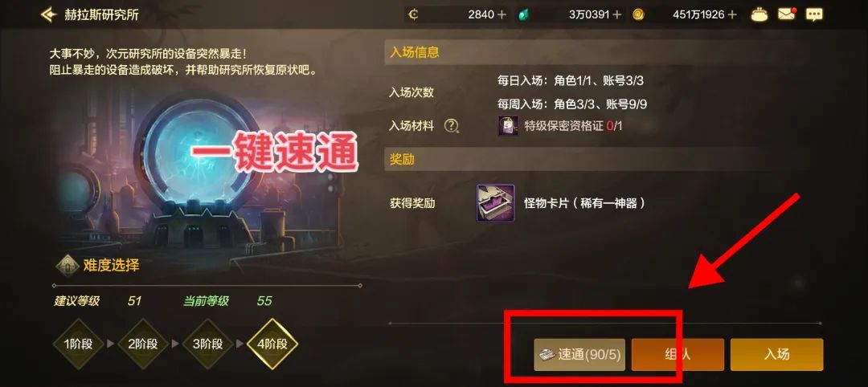
Task: Tap the teal gem currency icon
Action: click(523, 15)
